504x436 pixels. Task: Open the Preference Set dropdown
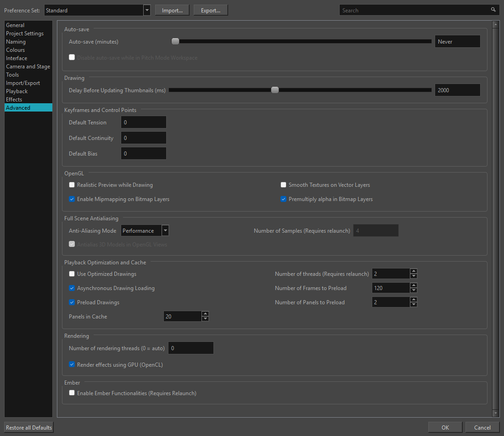(147, 10)
